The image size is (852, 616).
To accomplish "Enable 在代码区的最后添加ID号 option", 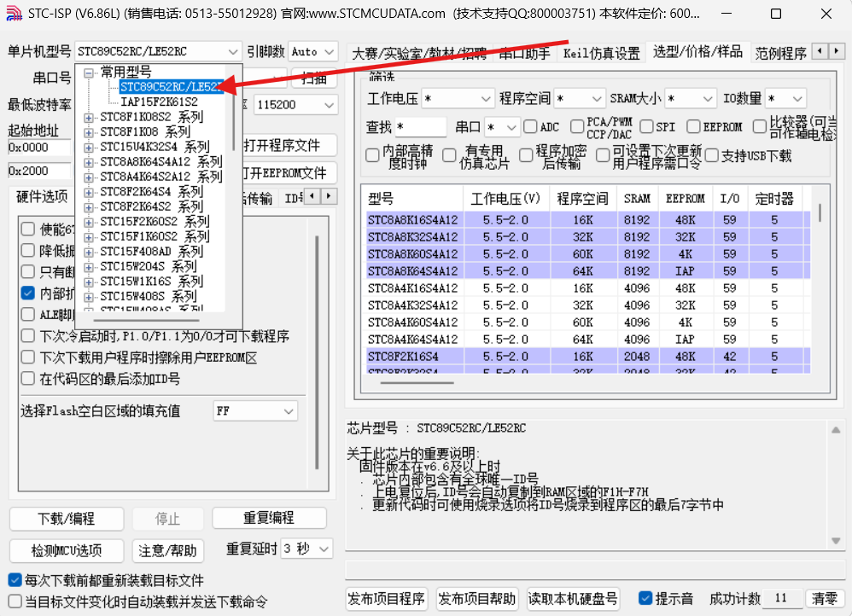I will [27, 379].
